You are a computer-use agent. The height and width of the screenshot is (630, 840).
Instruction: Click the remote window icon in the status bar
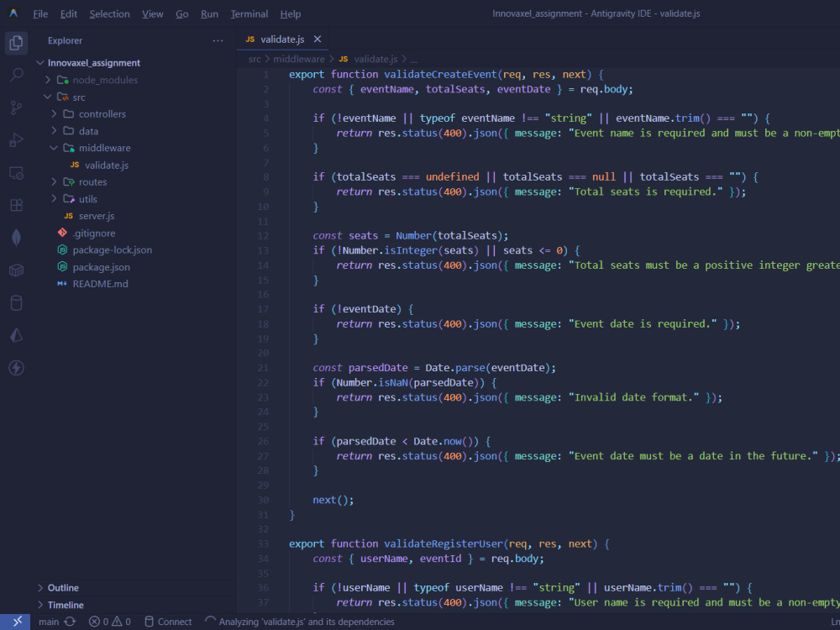click(x=15, y=622)
